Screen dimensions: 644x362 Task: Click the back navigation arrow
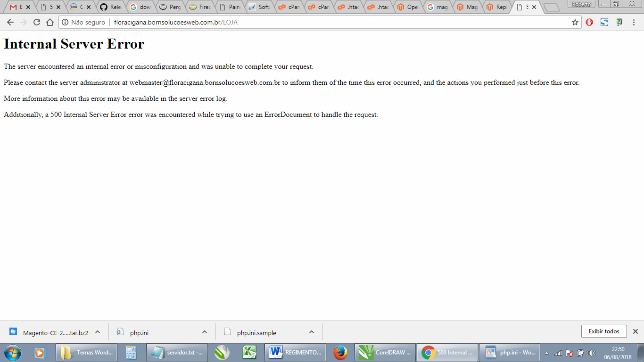pos(10,22)
